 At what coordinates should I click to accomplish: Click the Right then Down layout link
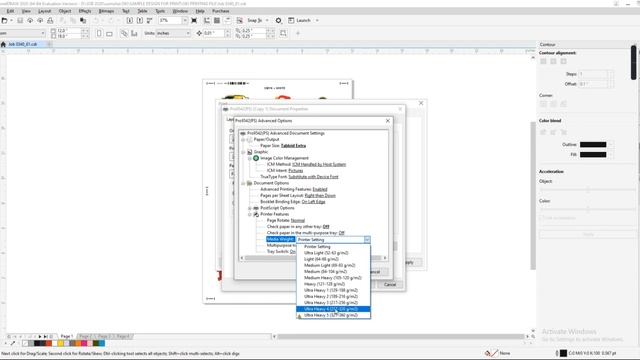[x=320, y=196]
